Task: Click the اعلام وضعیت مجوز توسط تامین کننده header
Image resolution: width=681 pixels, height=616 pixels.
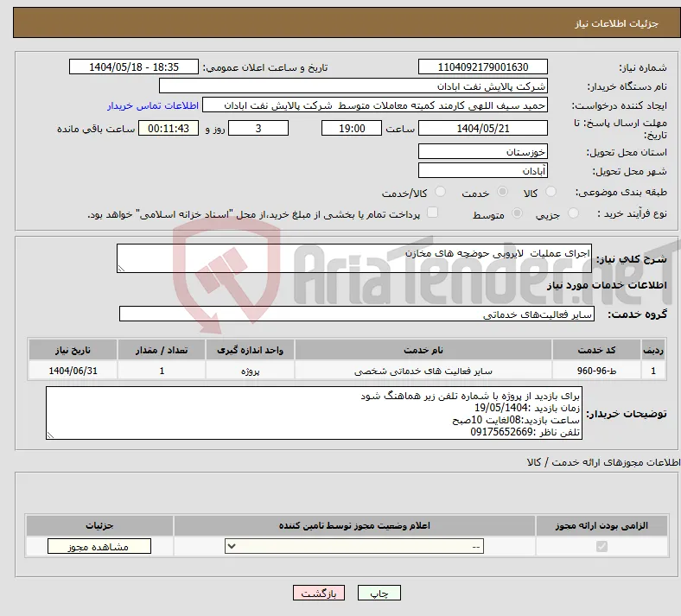Action: pos(354,525)
